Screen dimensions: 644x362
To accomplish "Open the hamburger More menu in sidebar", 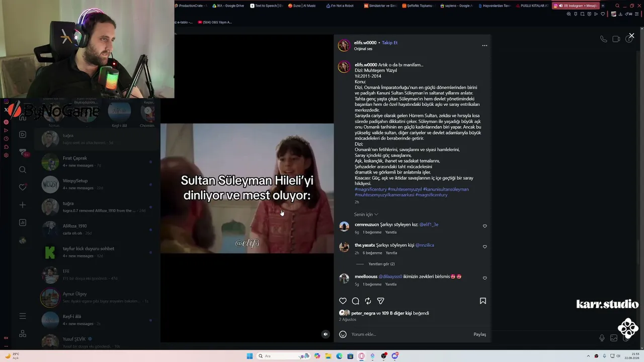I will (22, 316).
